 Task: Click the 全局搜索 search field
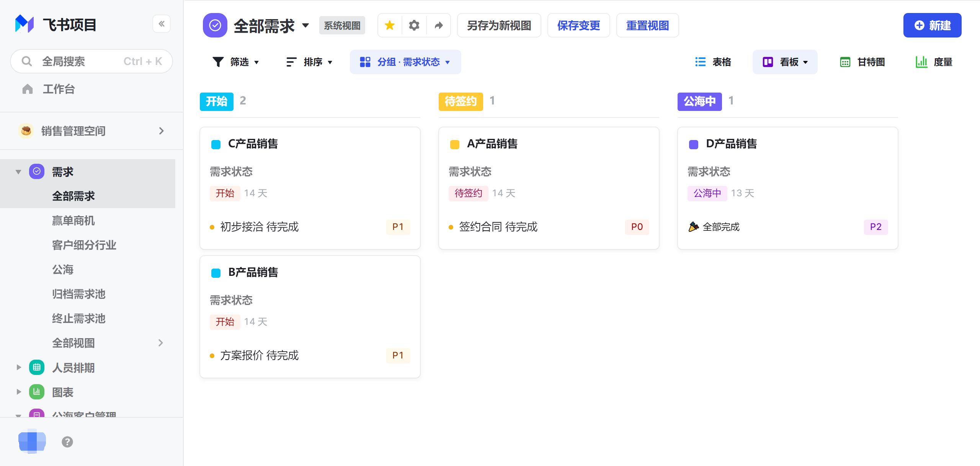tap(91, 61)
